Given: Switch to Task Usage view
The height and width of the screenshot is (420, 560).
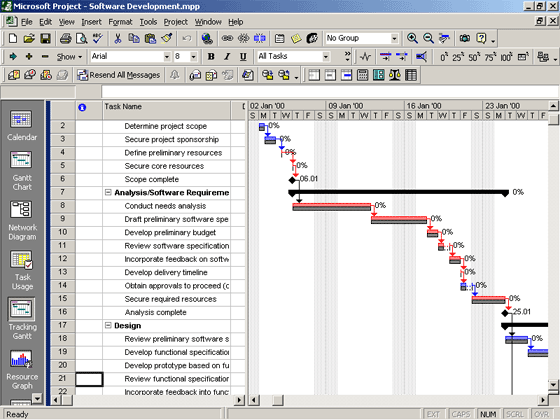Looking at the screenshot, I should coord(22,270).
